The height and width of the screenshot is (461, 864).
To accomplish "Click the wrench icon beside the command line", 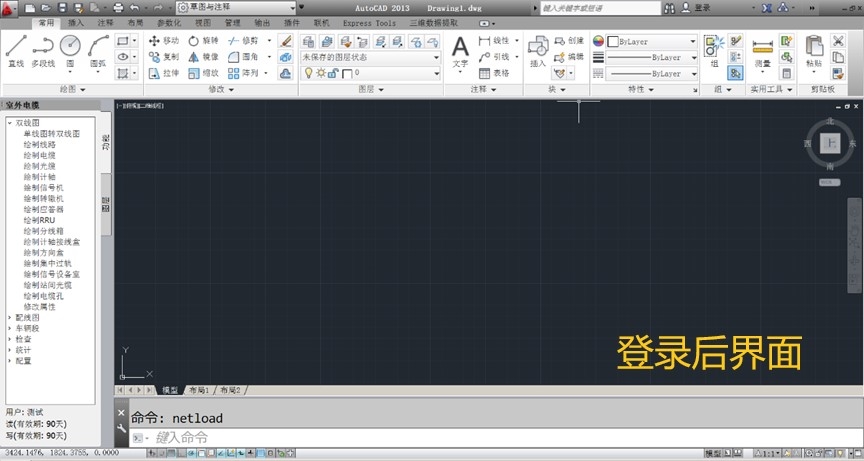I will pos(122,428).
